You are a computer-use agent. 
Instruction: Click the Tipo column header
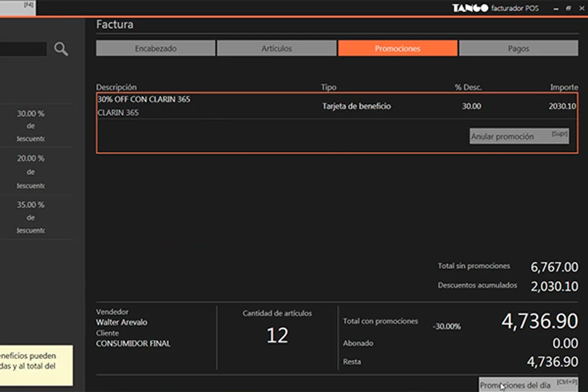(328, 87)
